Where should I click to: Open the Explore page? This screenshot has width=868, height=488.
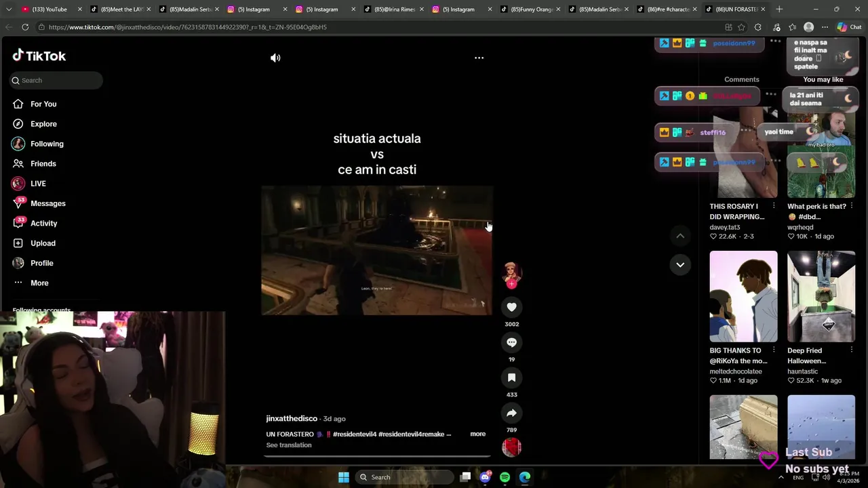[43, 124]
